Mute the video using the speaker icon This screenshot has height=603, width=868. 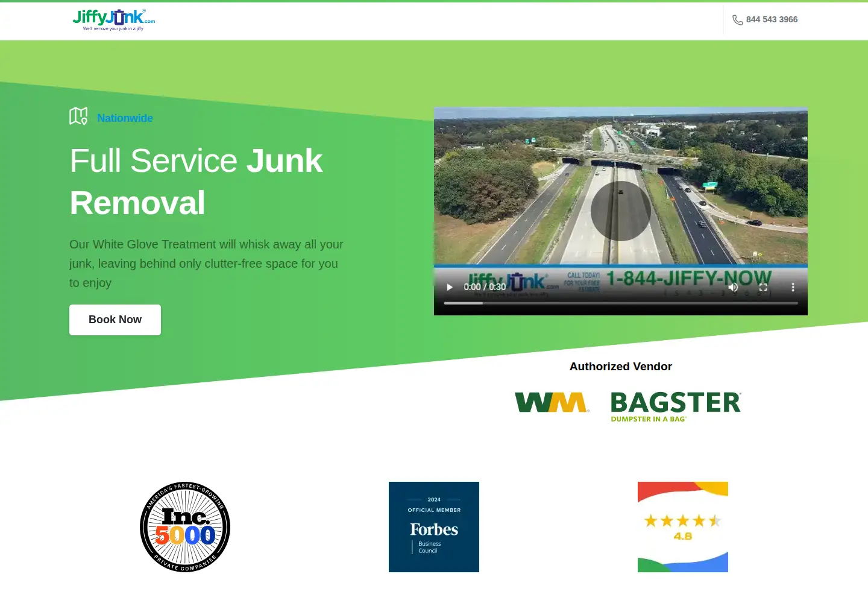pyautogui.click(x=733, y=287)
